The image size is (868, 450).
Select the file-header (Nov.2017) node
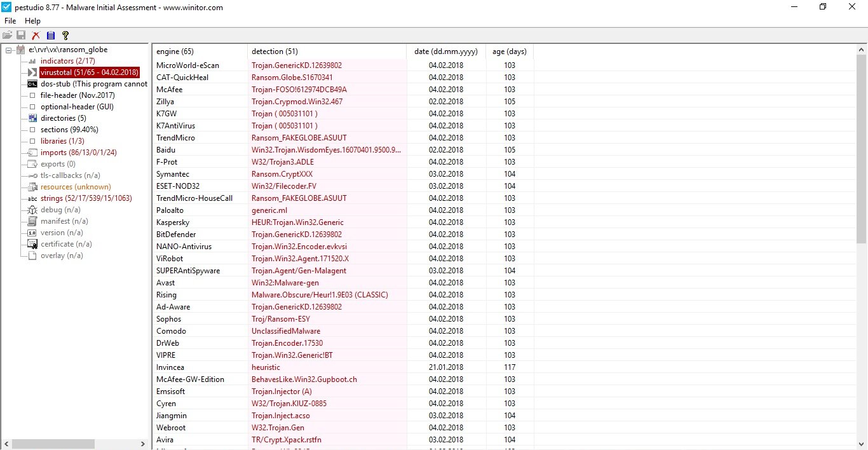78,95
